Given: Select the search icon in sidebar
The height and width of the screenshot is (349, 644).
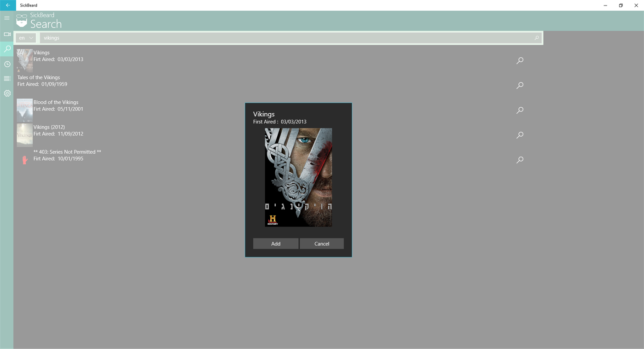Looking at the screenshot, I should coord(7,49).
